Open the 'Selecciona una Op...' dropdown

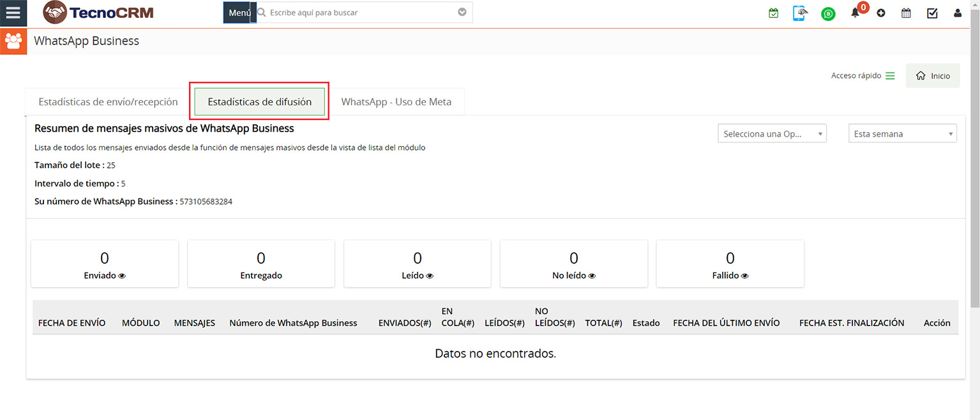[x=772, y=133]
